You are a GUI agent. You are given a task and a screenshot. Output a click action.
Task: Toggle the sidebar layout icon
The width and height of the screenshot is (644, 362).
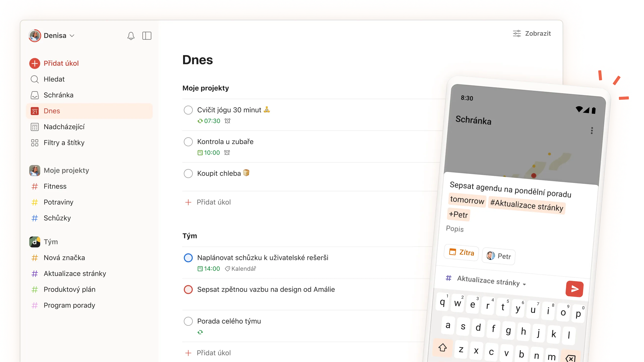(147, 36)
